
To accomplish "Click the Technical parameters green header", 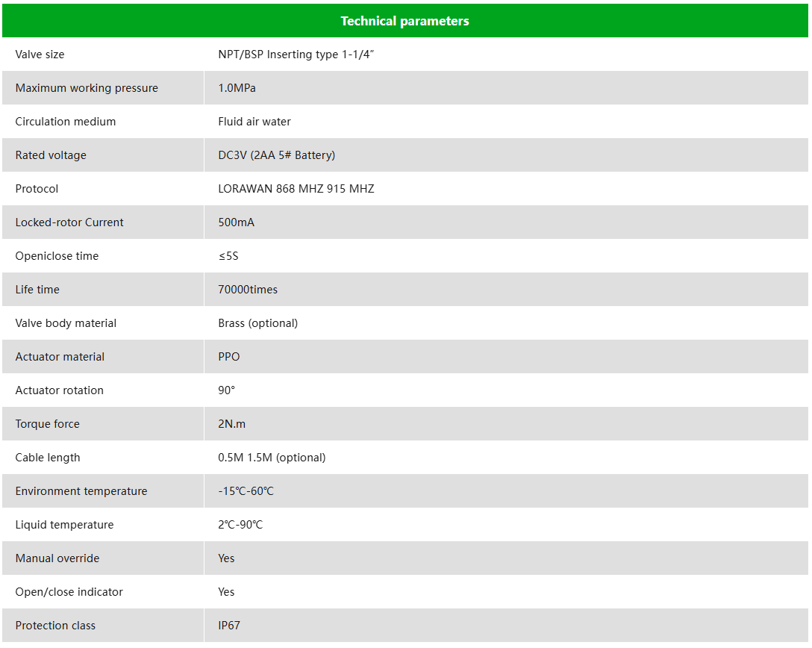I will [405, 21].
